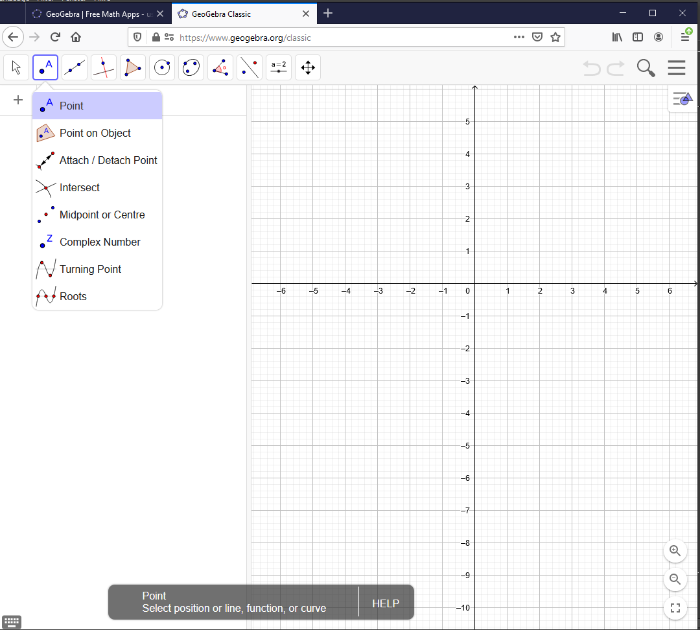Select the Reflect about Line tool

point(250,67)
